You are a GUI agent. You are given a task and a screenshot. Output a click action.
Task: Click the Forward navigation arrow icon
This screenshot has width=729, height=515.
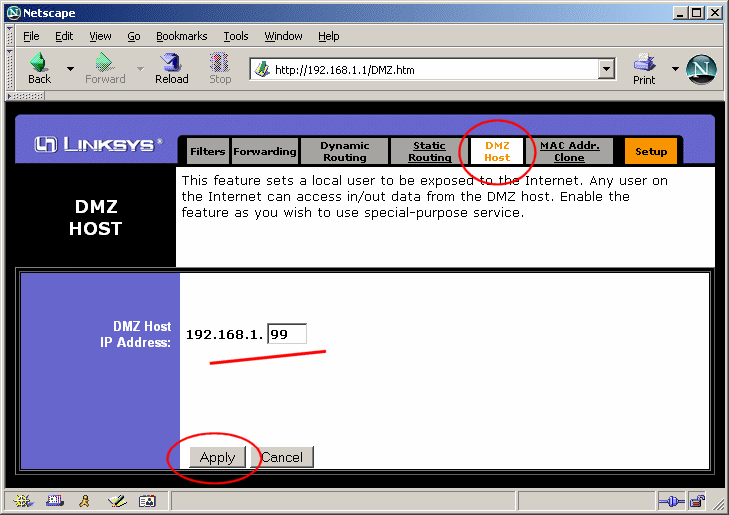[104, 62]
